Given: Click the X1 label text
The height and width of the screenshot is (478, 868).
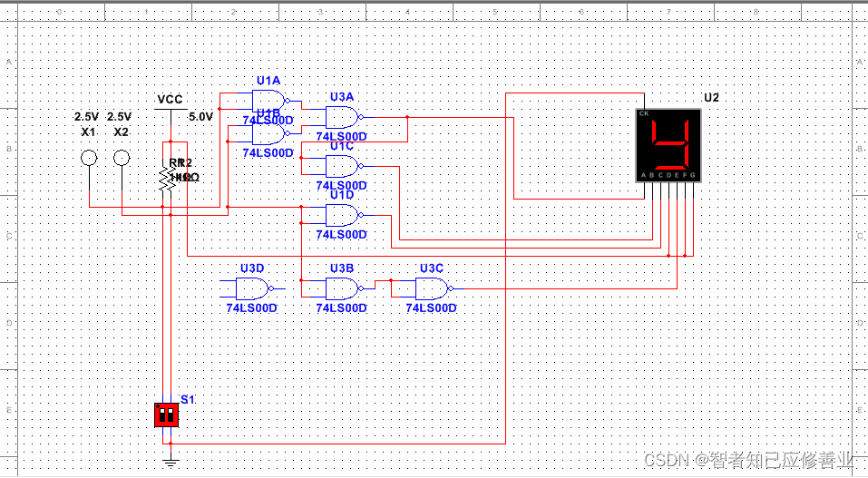Looking at the screenshot, I should click(x=88, y=132).
